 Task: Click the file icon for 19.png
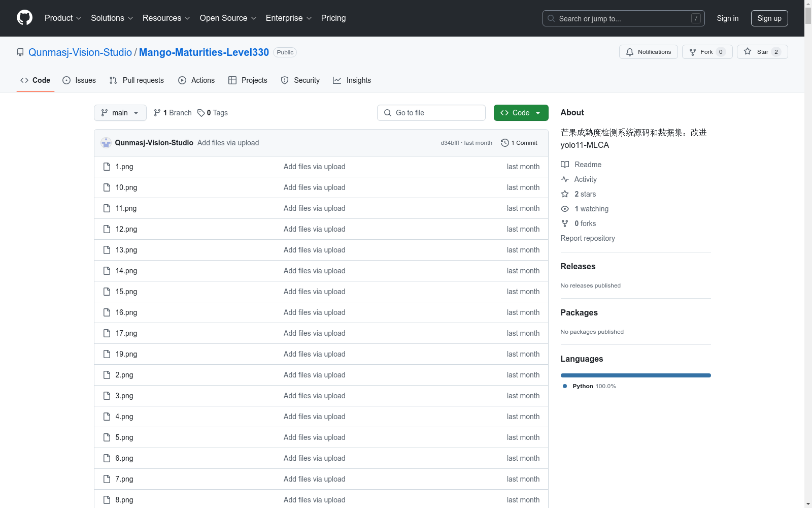point(107,354)
